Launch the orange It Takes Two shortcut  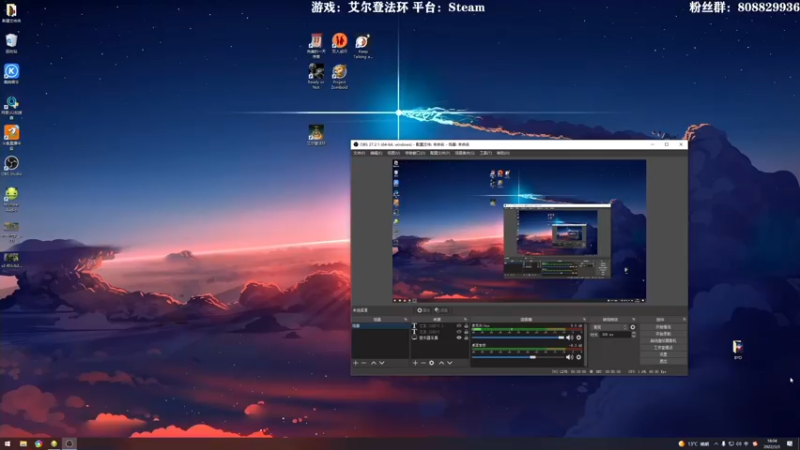339,43
